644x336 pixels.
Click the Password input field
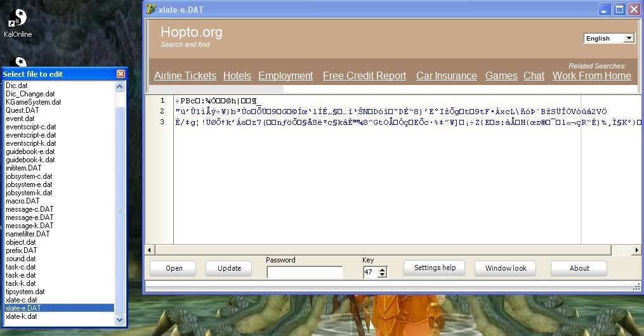(305, 272)
